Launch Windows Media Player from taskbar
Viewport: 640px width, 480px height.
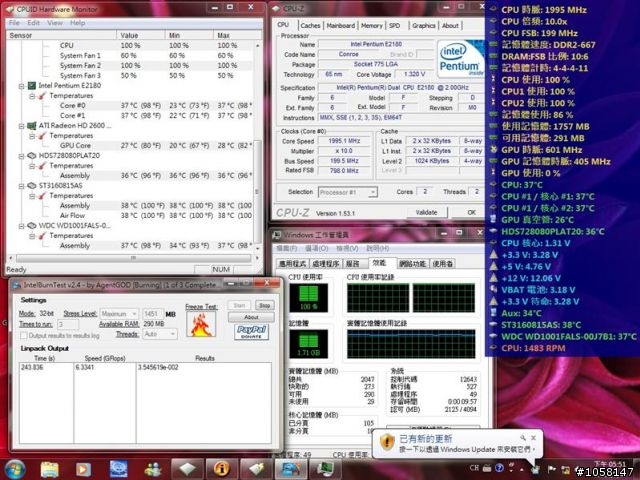tap(84, 470)
